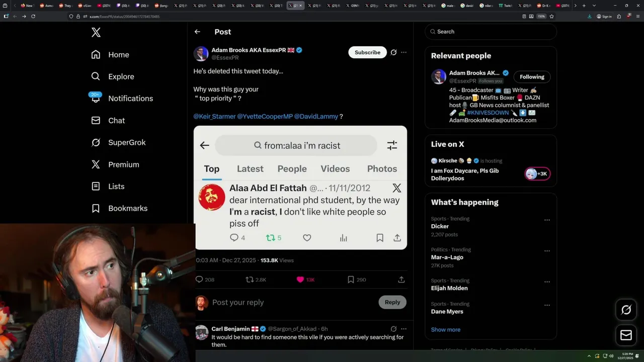Switch to the Twitch browser tab
644x362 pixels.
(505, 6)
